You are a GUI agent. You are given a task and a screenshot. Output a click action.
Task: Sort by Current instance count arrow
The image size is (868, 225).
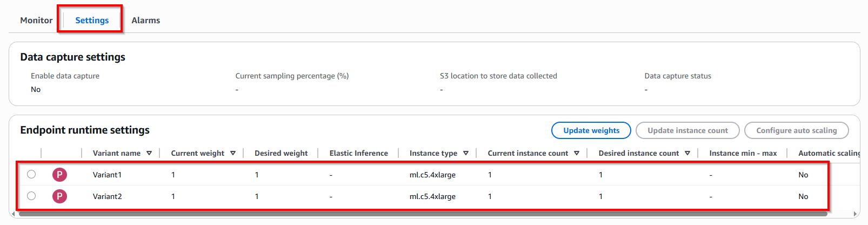[577, 153]
